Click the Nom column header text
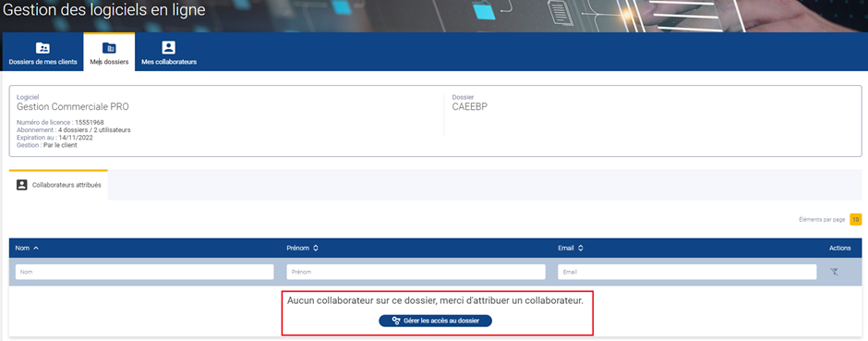Screen dimensions: 868x341 22,248
